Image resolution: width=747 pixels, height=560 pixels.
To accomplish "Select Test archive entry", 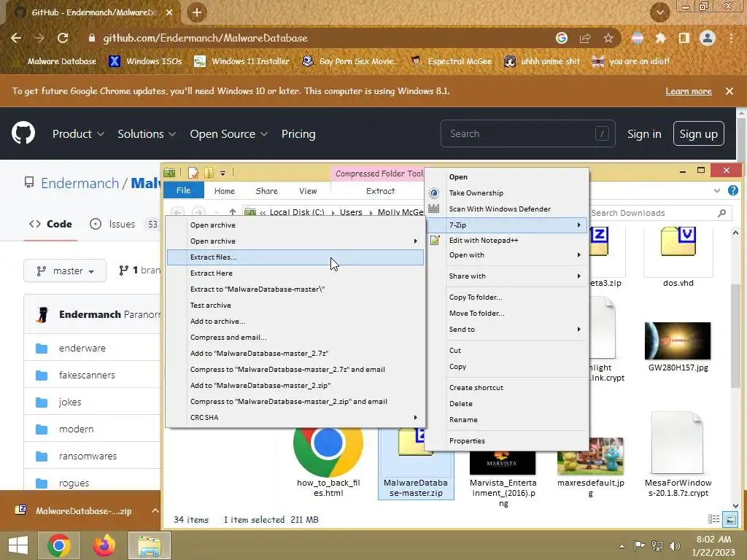I will tap(295, 306).
